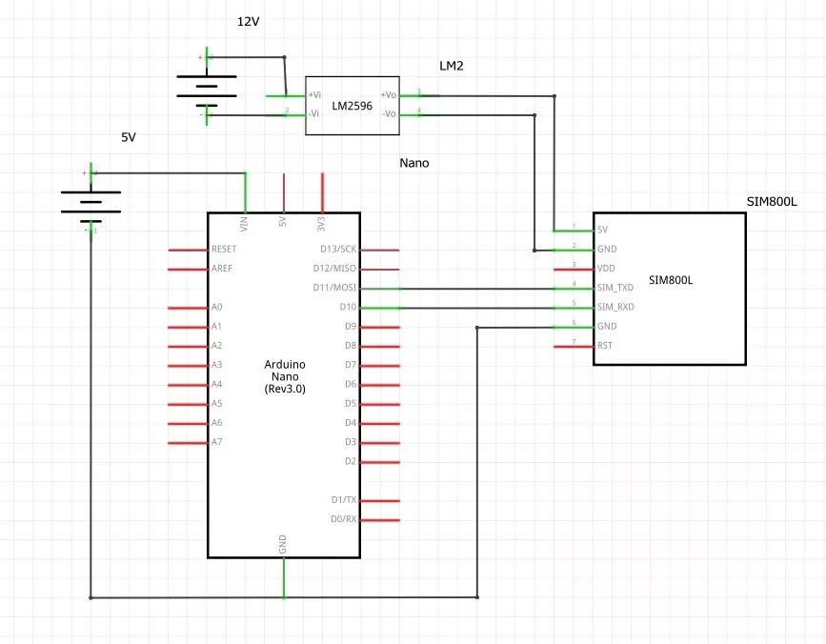
Task: Click the "-Vi" pin label on LM2596
Action: (314, 113)
